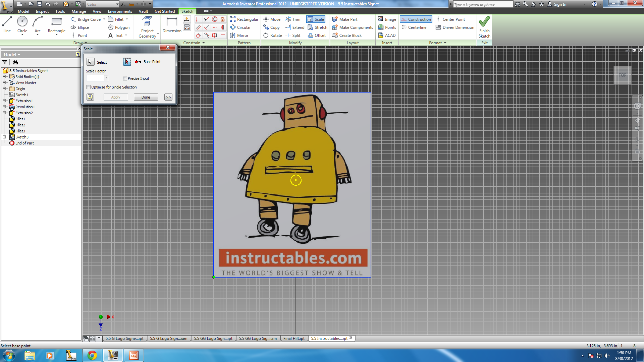Image resolution: width=644 pixels, height=362 pixels.
Task: Click the browser filter funnel icon
Action: (x=5, y=62)
